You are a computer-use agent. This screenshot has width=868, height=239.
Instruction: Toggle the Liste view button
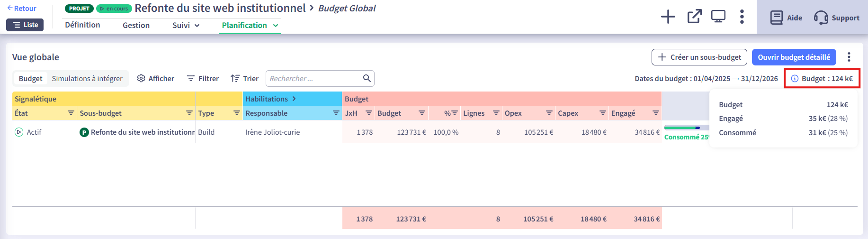25,25
